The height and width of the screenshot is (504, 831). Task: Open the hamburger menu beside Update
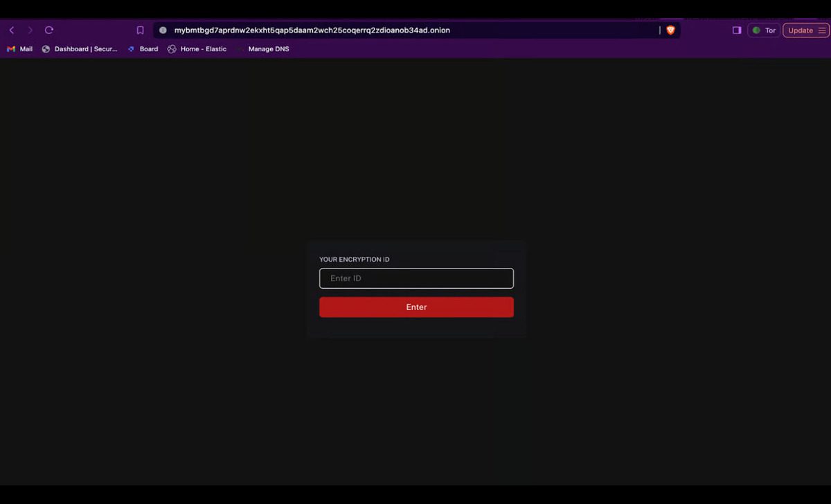[822, 30]
